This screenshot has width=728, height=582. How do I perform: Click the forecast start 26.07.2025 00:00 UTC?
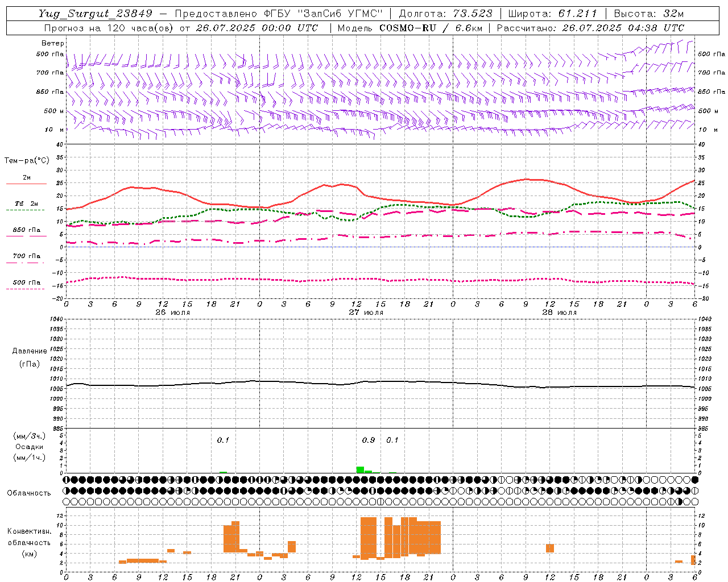point(257,28)
